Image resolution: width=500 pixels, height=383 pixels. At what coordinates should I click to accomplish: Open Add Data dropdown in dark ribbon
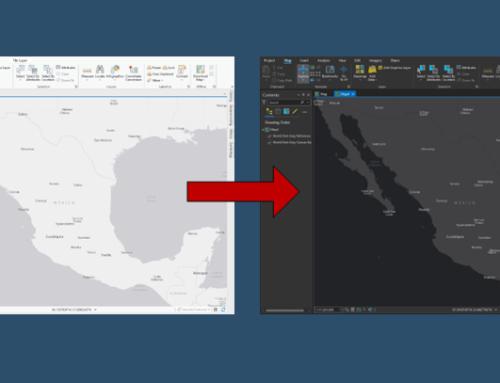point(372,80)
